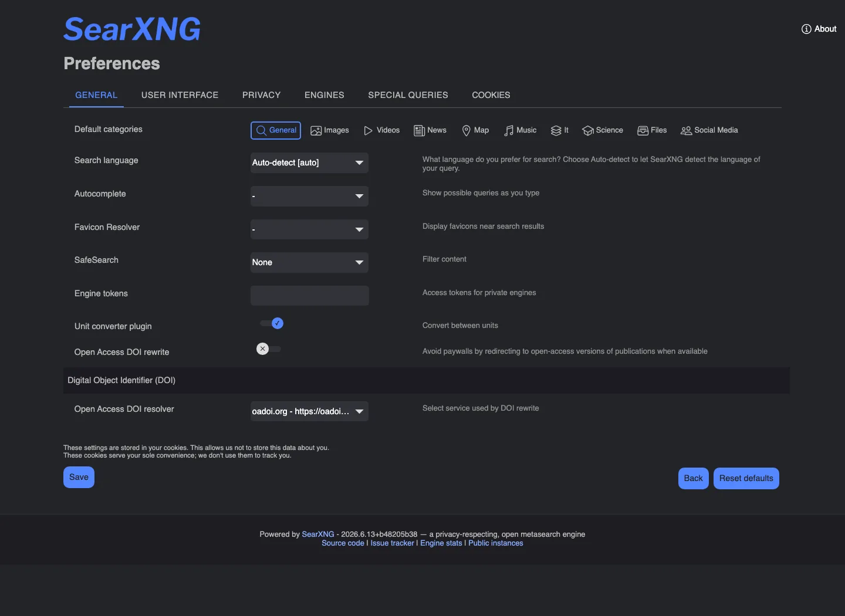
Task: Open the Engine stats link
Action: click(x=441, y=543)
